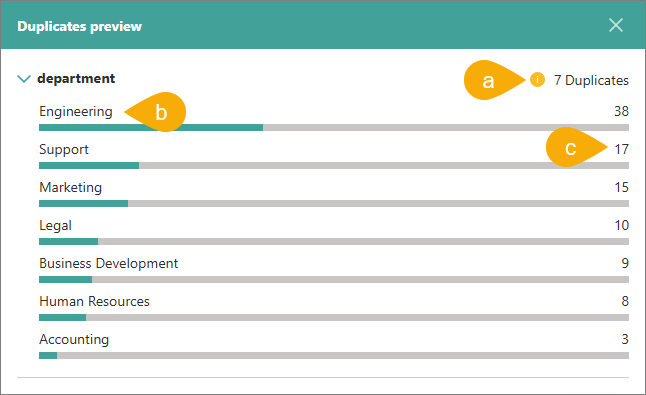Screen dimensions: 646x395
Task: Click the orange info icon beside 7 Duplicates
Action: (537, 79)
